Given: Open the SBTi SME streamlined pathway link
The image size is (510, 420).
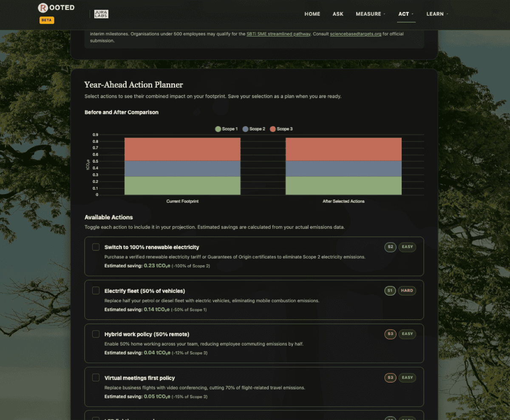Looking at the screenshot, I should click(x=278, y=34).
